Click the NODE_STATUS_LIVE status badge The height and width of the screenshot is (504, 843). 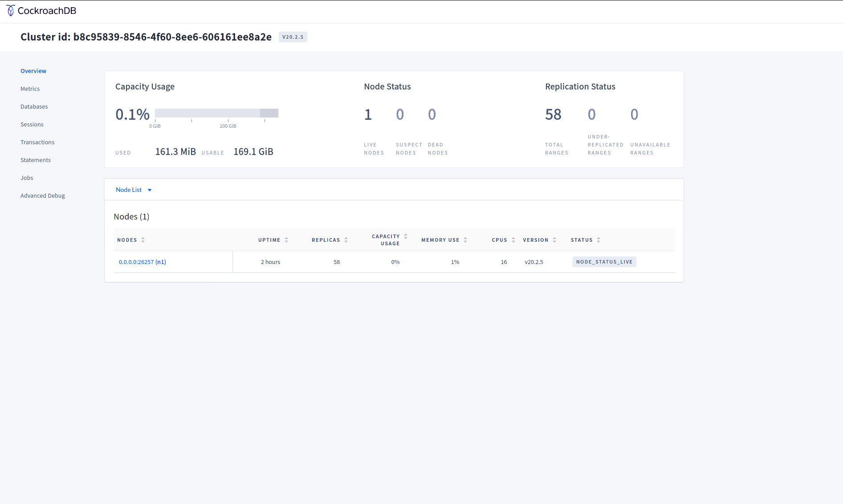[x=604, y=262]
